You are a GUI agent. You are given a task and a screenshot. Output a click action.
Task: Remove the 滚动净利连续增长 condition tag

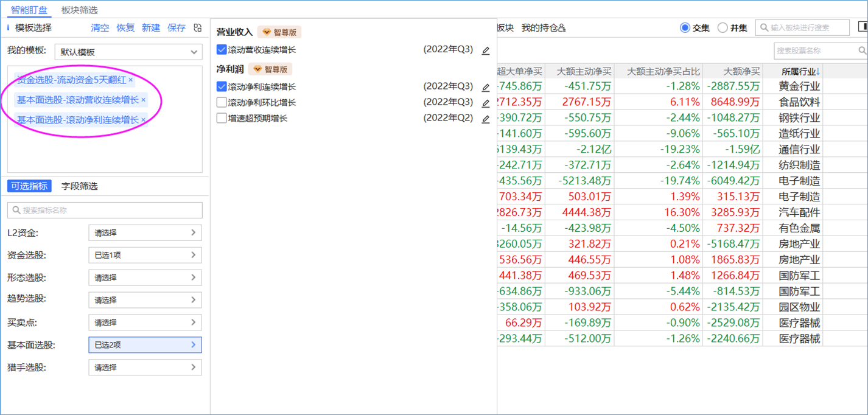(x=143, y=120)
